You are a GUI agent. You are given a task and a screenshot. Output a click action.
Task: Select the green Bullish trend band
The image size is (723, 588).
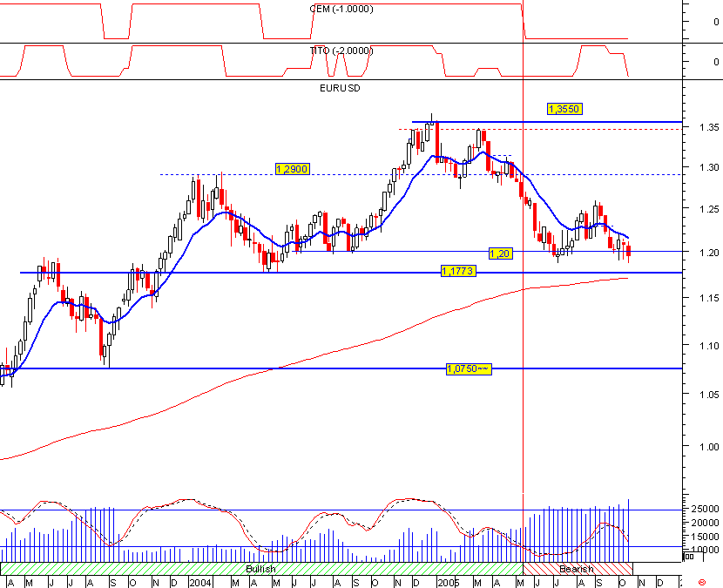point(261,569)
